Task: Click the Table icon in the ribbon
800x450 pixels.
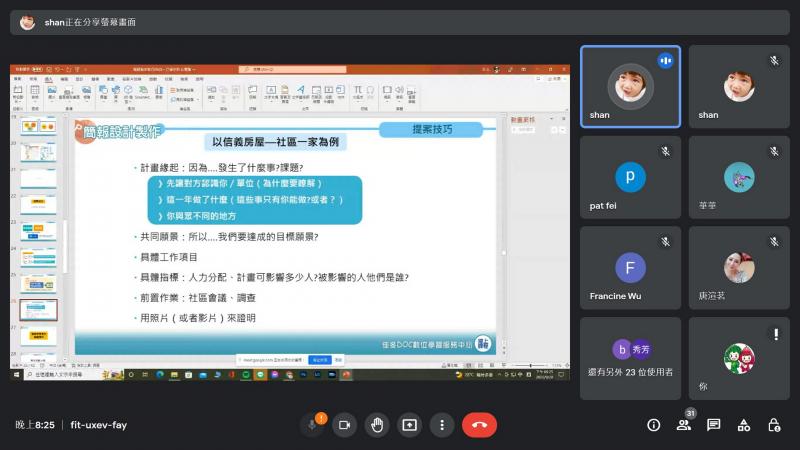Action: tap(35, 92)
